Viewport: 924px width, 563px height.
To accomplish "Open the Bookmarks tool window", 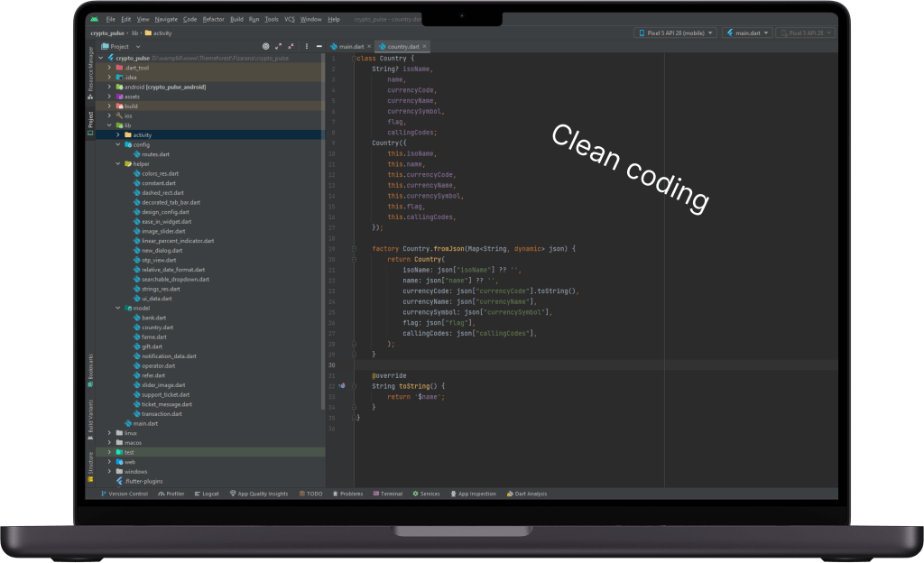I will pyautogui.click(x=91, y=370).
